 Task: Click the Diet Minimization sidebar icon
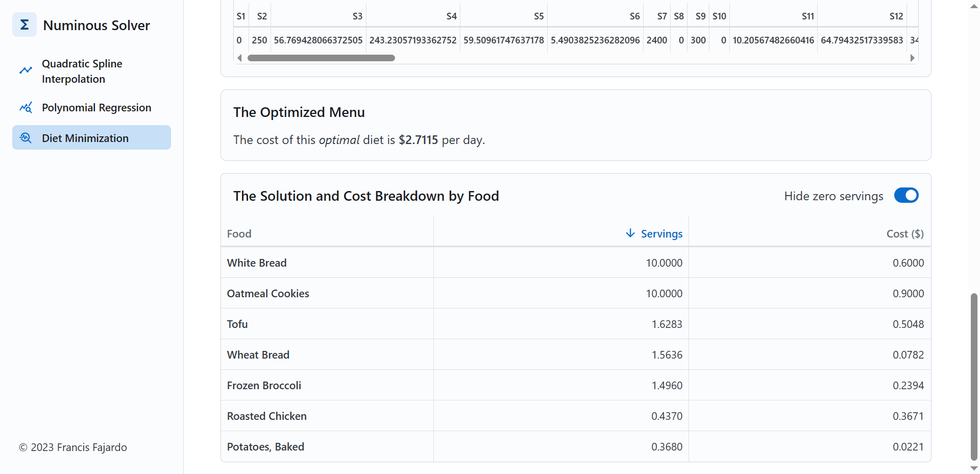point(26,137)
